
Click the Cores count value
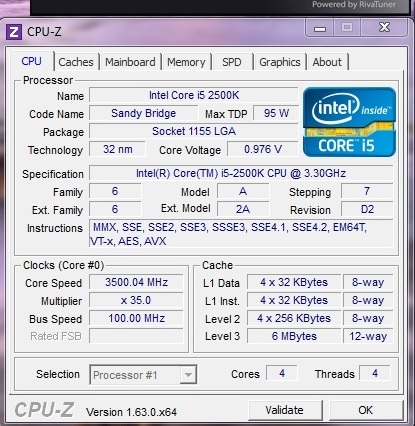(x=282, y=373)
